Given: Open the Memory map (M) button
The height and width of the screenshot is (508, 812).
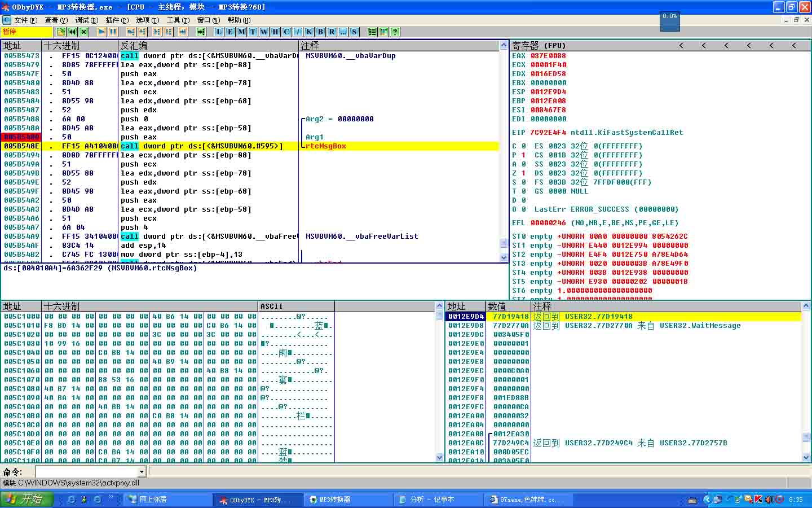Looking at the screenshot, I should [x=241, y=32].
